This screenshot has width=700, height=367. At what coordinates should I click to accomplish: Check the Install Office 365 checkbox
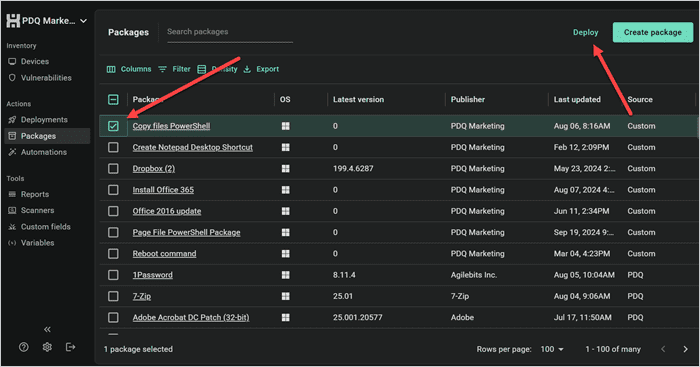[x=113, y=190]
